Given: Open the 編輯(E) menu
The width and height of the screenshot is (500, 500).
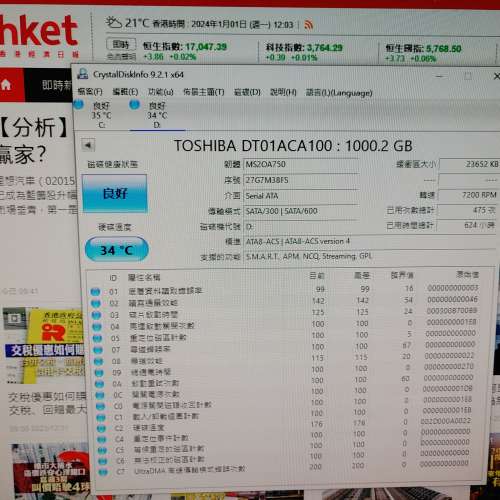Looking at the screenshot, I should tap(125, 91).
